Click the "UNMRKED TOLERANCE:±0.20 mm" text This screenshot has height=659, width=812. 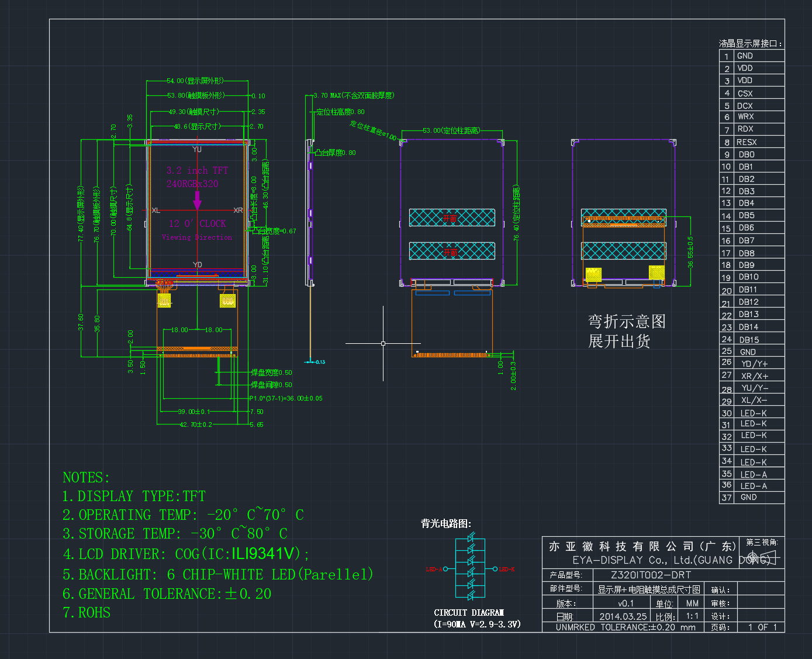pyautogui.click(x=626, y=627)
